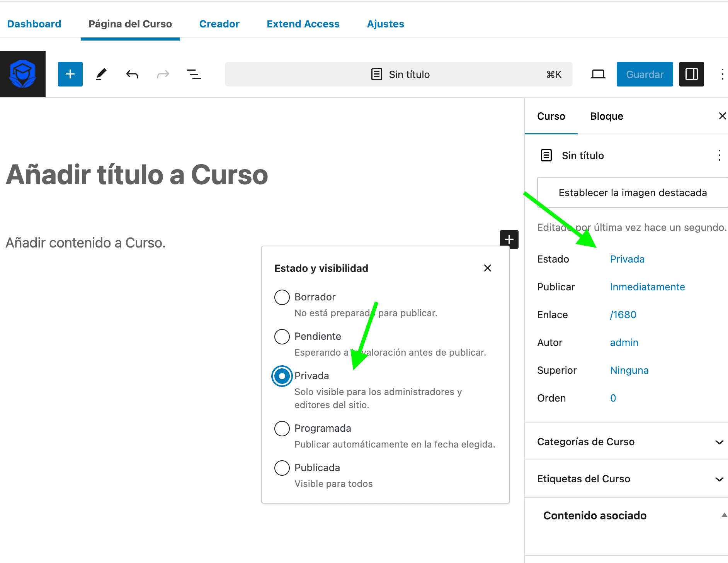
Task: Choose the Pendiente radio button
Action: pos(282,337)
